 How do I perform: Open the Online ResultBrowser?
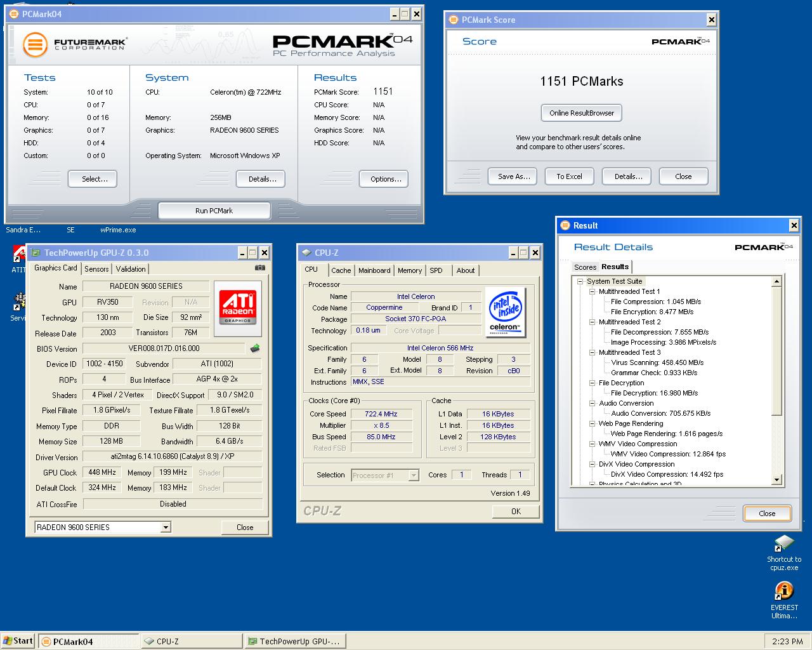[582, 113]
